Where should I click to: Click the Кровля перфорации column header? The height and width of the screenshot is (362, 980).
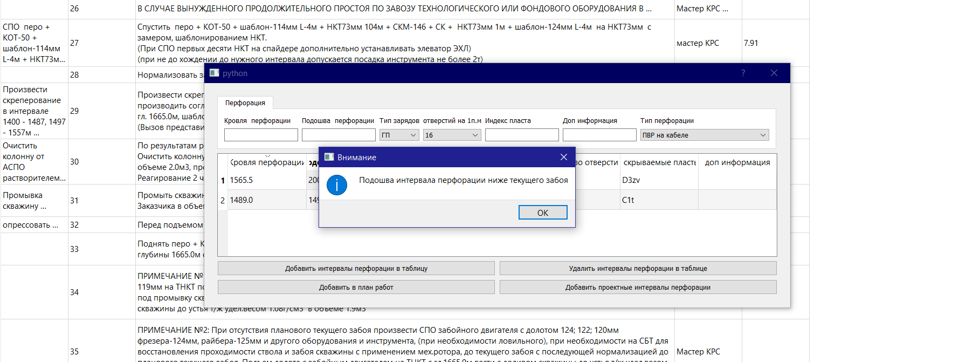point(267,162)
